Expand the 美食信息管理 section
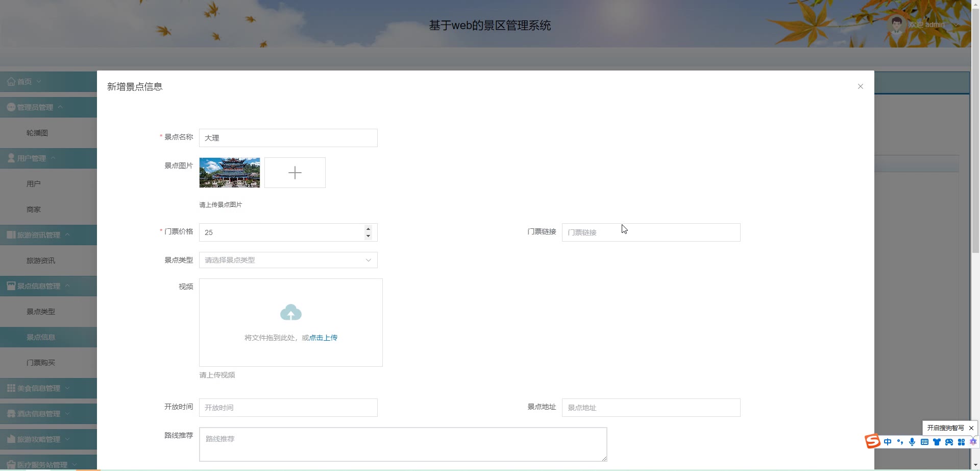 [48, 388]
